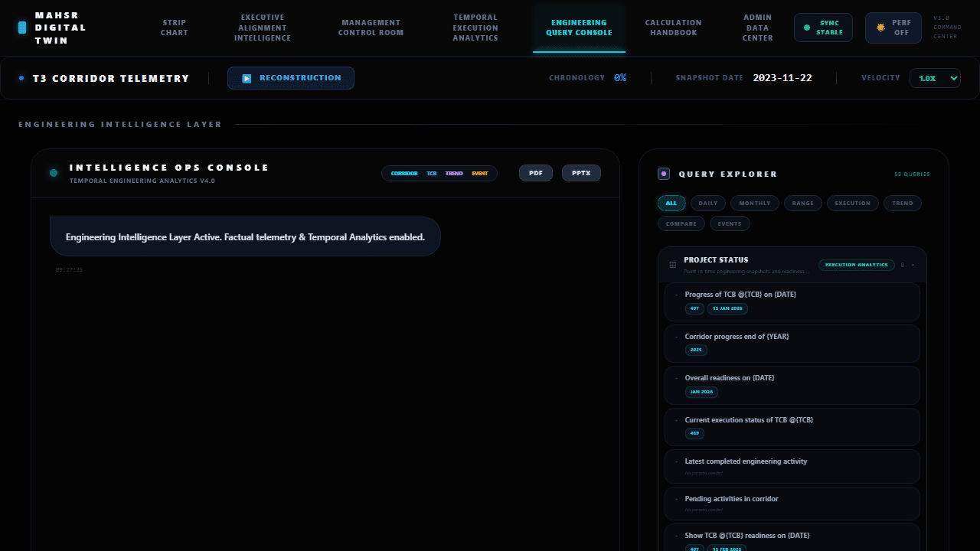Click the Sync Stable green indicator dot
The width and height of the screenshot is (980, 551).
[x=806, y=28]
